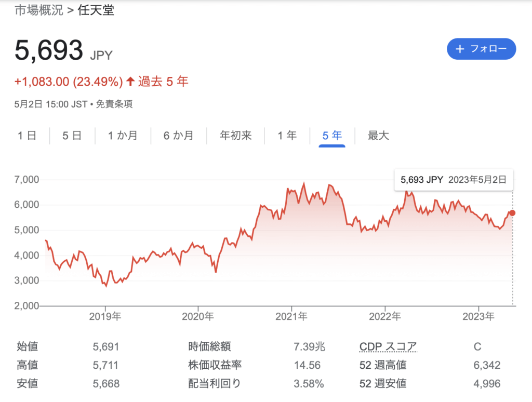Click the 高値 value 5,711
Viewport: 532px width, 402px height.
105,365
